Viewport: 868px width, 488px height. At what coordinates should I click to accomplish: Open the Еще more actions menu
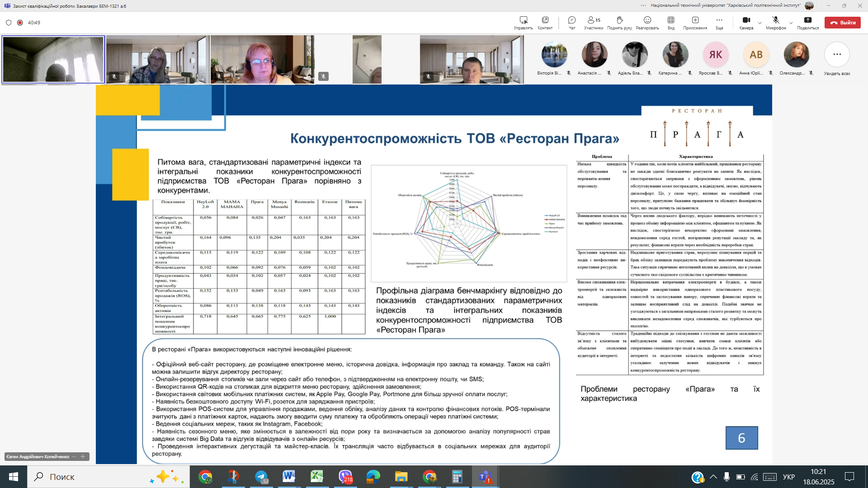coord(719,22)
